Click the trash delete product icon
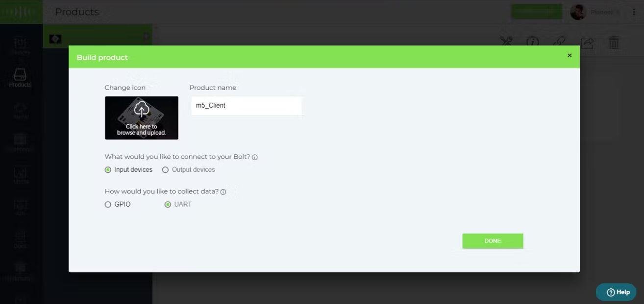644x304 pixels. pyautogui.click(x=614, y=42)
